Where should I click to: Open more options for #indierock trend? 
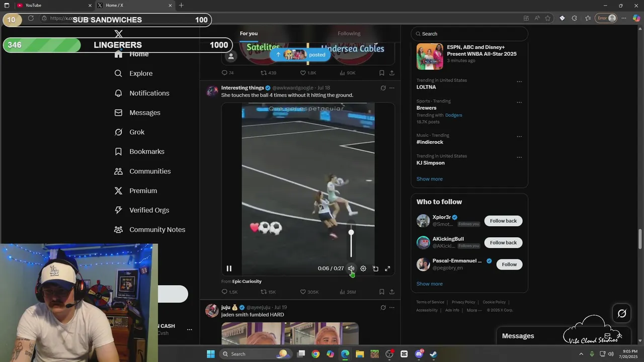tap(519, 136)
